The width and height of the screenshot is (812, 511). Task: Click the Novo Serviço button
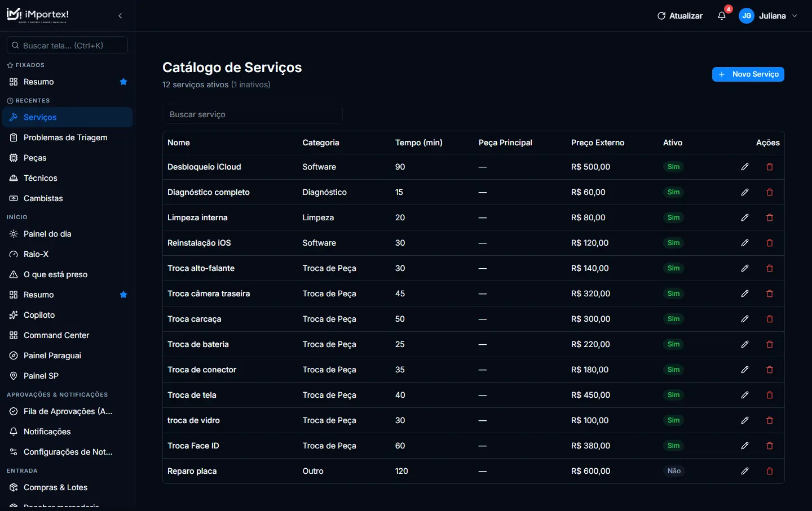click(748, 74)
